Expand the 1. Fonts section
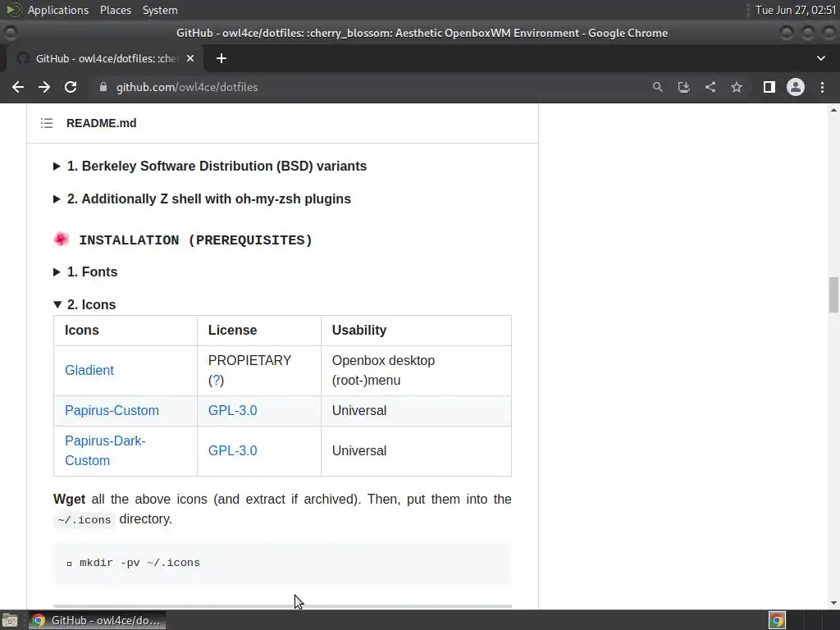 coord(85,272)
